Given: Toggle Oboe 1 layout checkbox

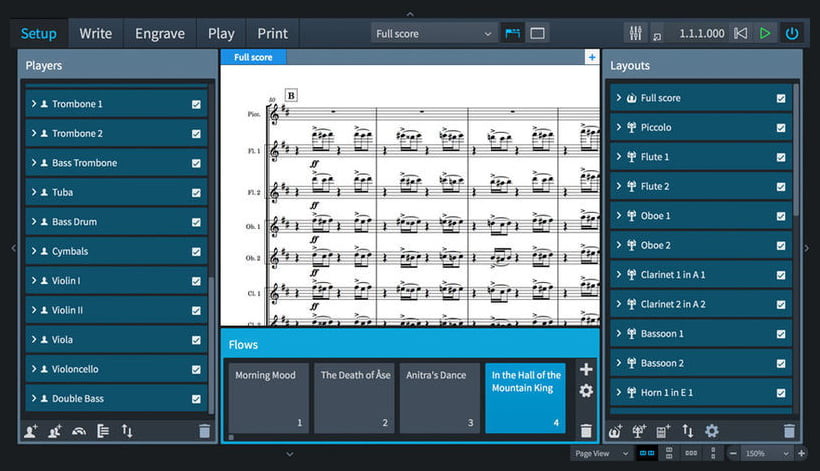Looking at the screenshot, I should (781, 216).
